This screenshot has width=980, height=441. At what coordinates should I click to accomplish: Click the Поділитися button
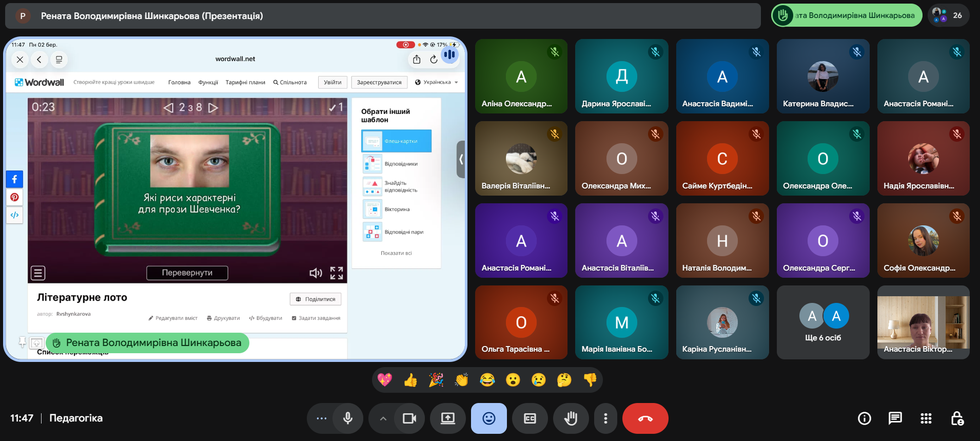point(316,299)
